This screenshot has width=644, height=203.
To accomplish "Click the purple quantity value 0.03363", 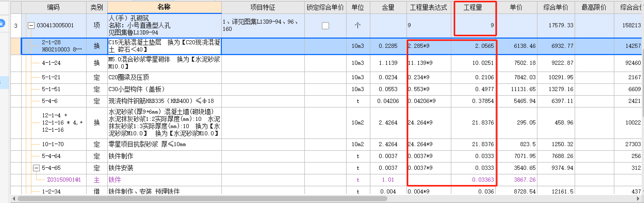I will (x=483, y=180).
